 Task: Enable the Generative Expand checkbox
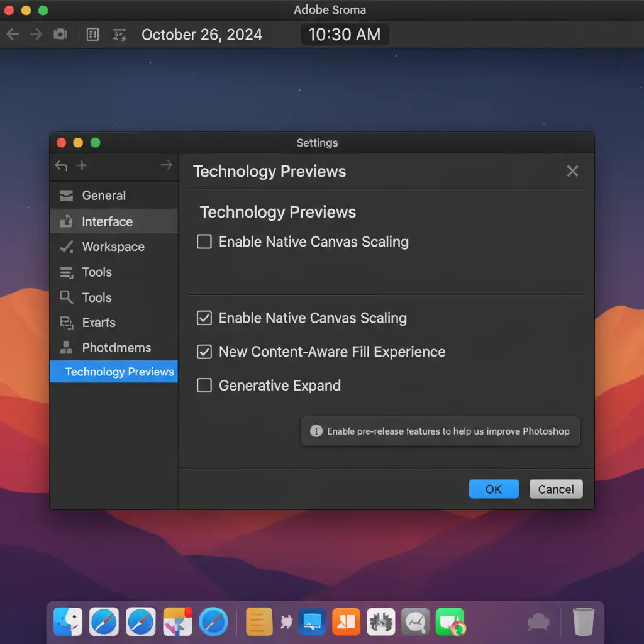(204, 386)
